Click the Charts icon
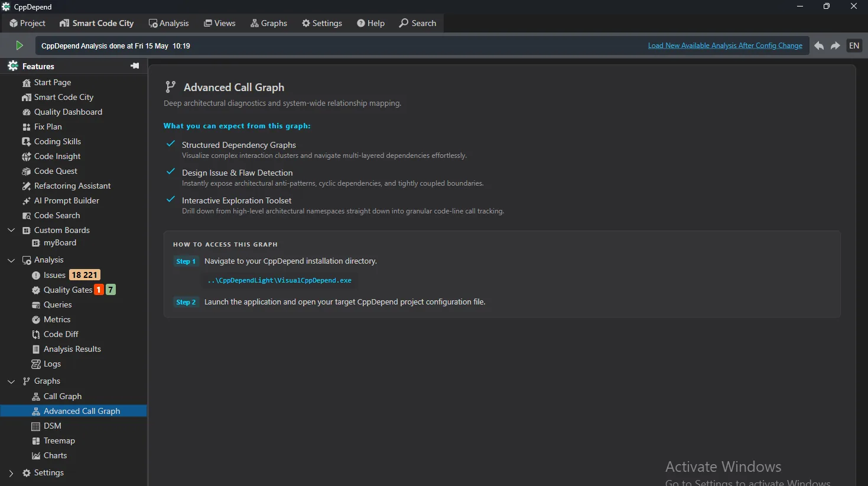Image resolution: width=868 pixels, height=486 pixels. pyautogui.click(x=36, y=456)
